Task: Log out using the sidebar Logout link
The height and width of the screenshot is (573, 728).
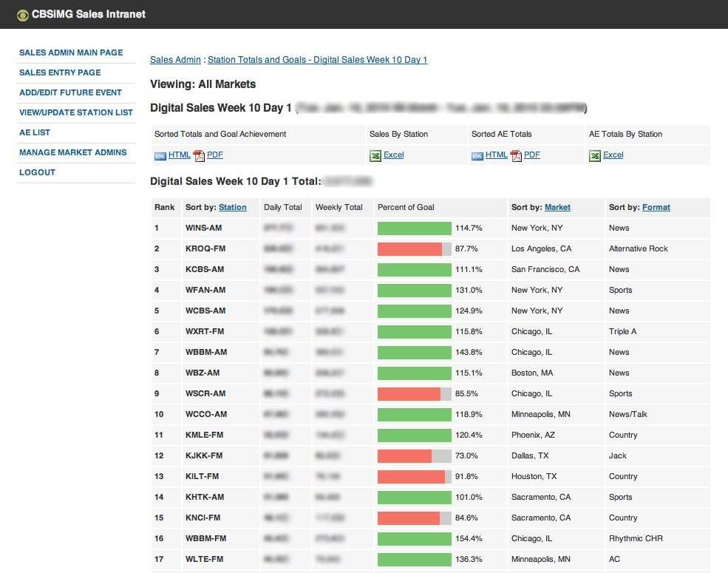Action: 37,173
